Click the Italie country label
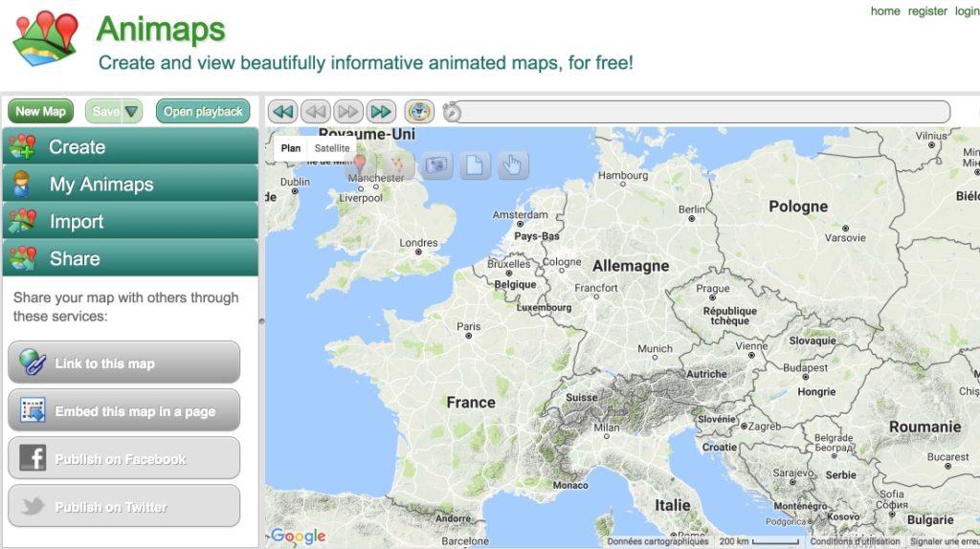980x549 pixels. click(673, 505)
